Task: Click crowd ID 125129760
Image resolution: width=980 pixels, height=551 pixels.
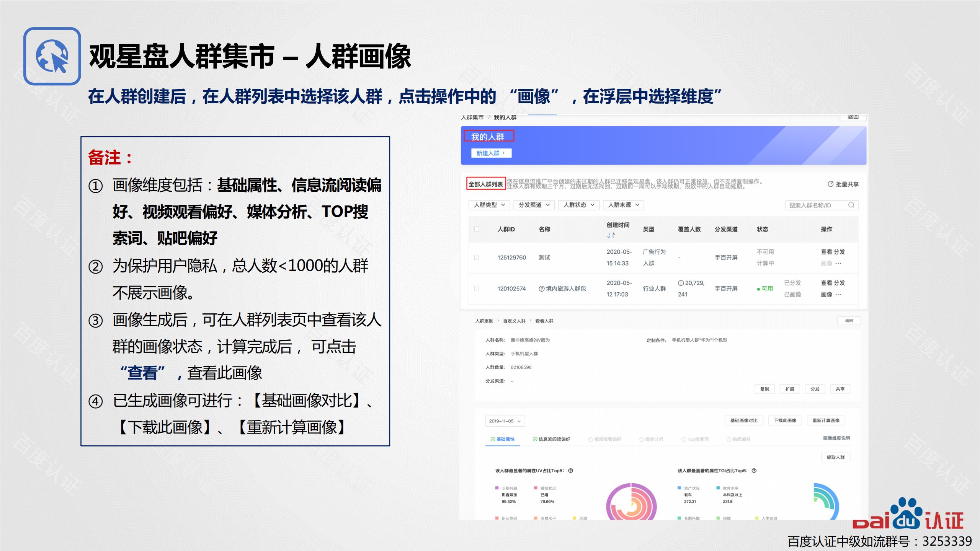Action: 512,258
